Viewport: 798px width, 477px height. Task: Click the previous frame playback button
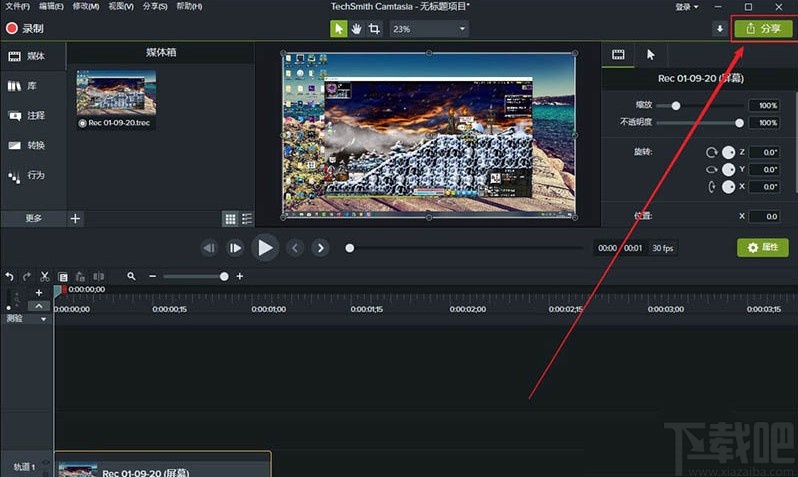pos(209,248)
